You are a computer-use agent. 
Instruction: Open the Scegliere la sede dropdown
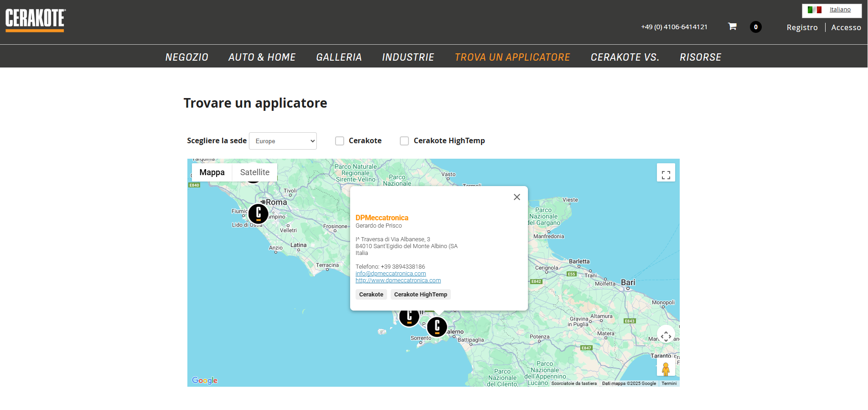pos(283,141)
